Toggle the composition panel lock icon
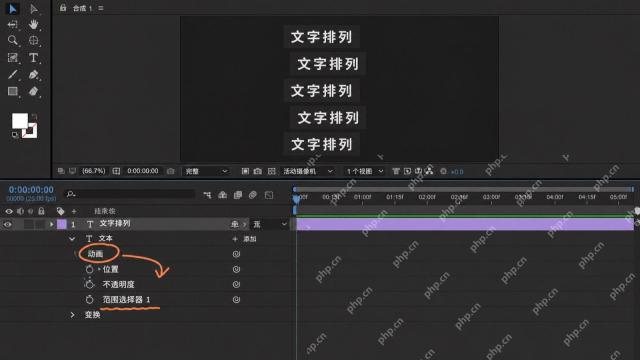Viewport: 640px width, 360px height. (x=63, y=8)
